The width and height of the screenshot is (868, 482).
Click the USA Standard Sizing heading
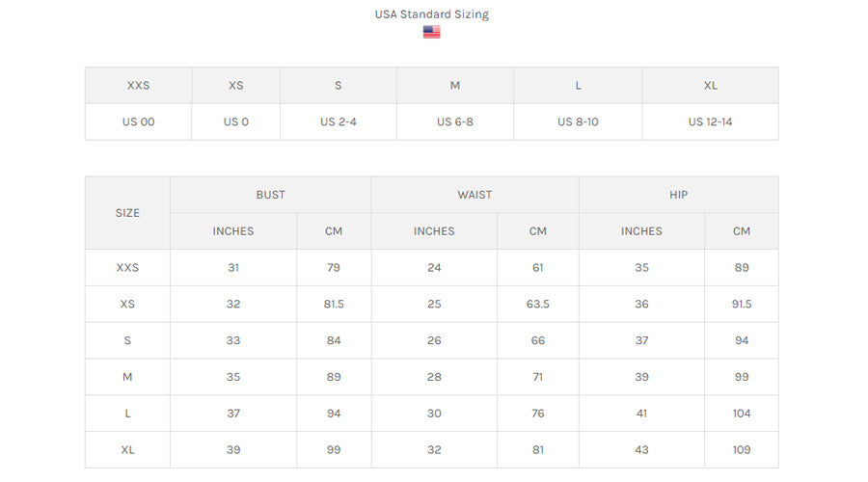click(x=431, y=14)
